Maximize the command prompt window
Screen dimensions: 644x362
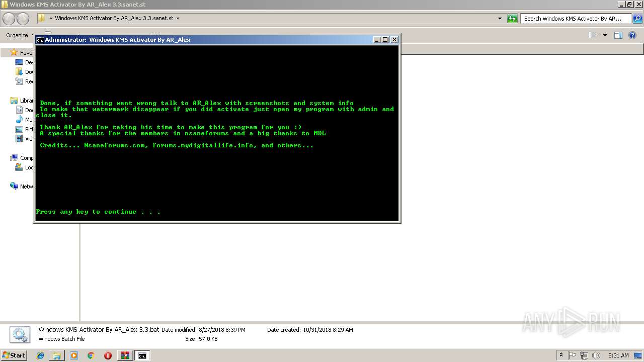pyautogui.click(x=385, y=40)
